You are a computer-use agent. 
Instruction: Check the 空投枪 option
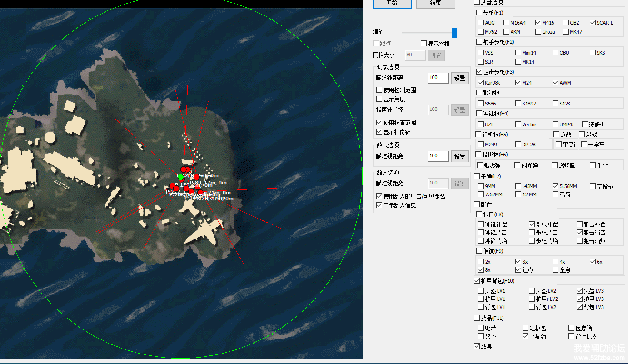(593, 186)
